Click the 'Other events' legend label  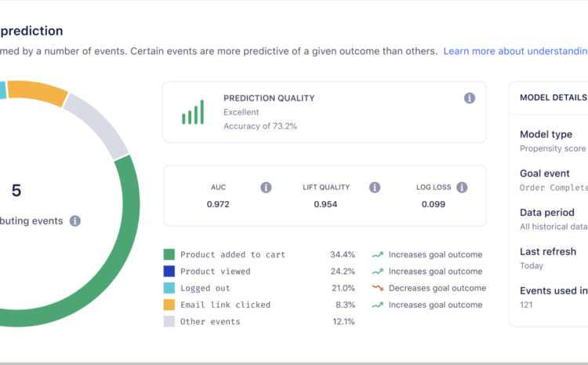210,322
